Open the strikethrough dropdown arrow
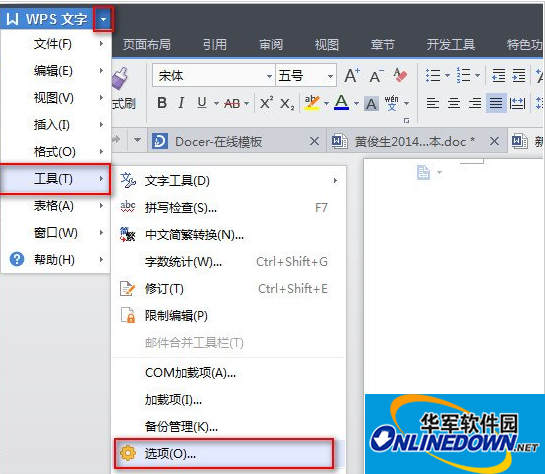This screenshot has width=545, height=474. (246, 103)
